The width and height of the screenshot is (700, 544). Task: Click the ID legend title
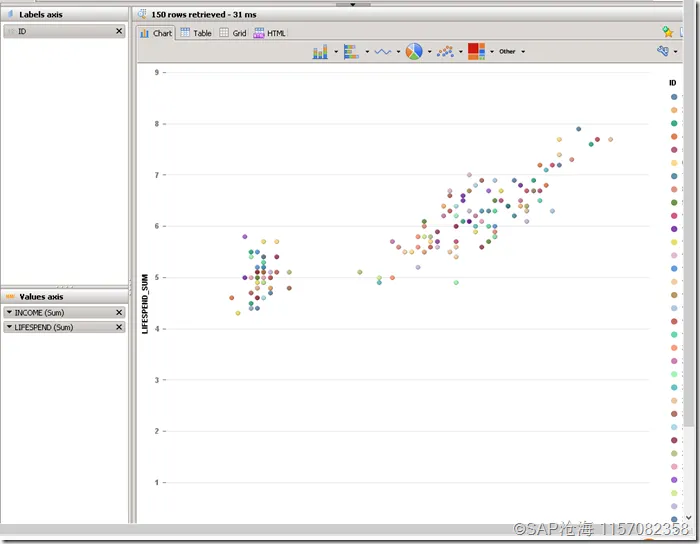673,83
